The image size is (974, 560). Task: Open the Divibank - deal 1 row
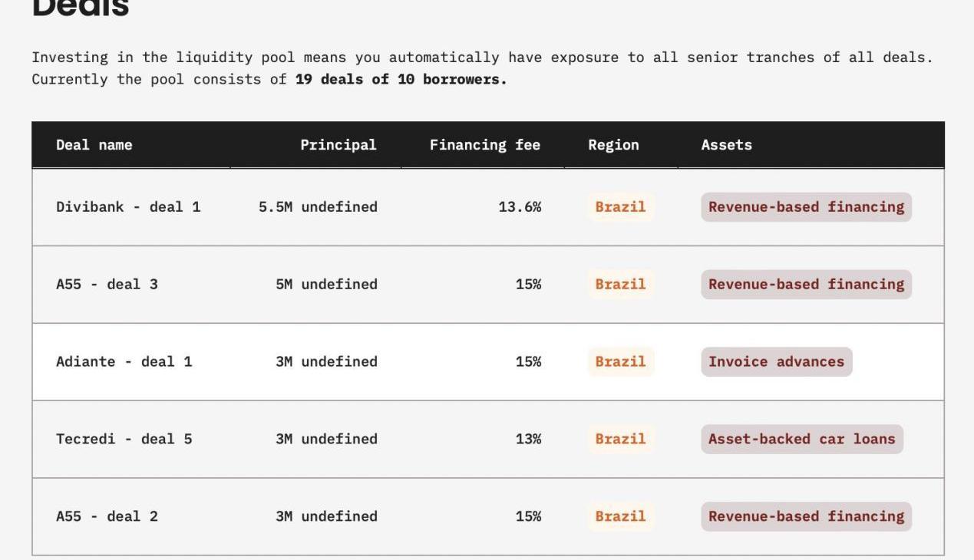(x=128, y=207)
